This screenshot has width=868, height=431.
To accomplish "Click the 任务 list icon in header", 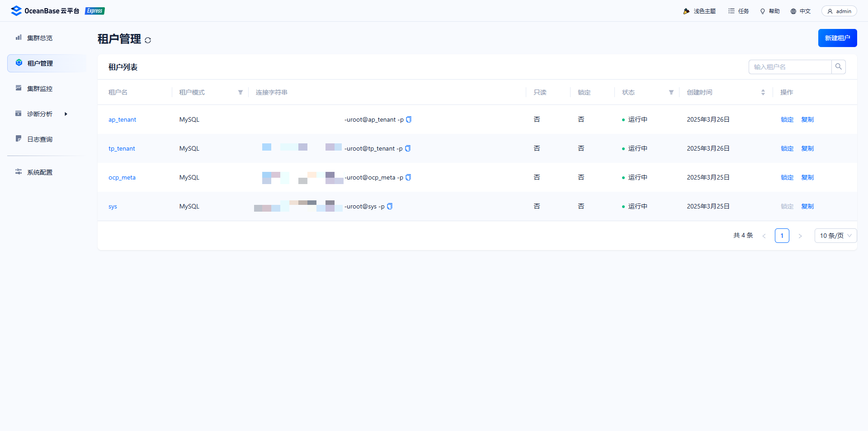I will click(731, 11).
